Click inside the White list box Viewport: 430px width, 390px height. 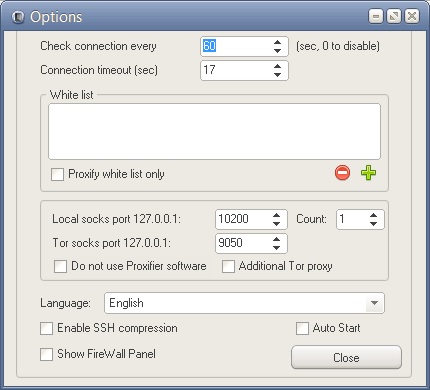point(214,131)
